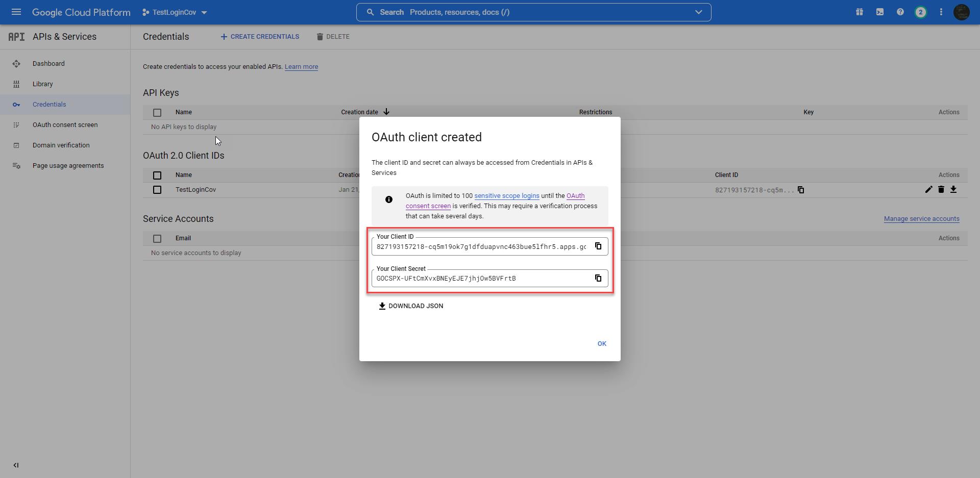Copy Your Client ID to clipboard
Screen dimensions: 980x478
pos(598,246)
